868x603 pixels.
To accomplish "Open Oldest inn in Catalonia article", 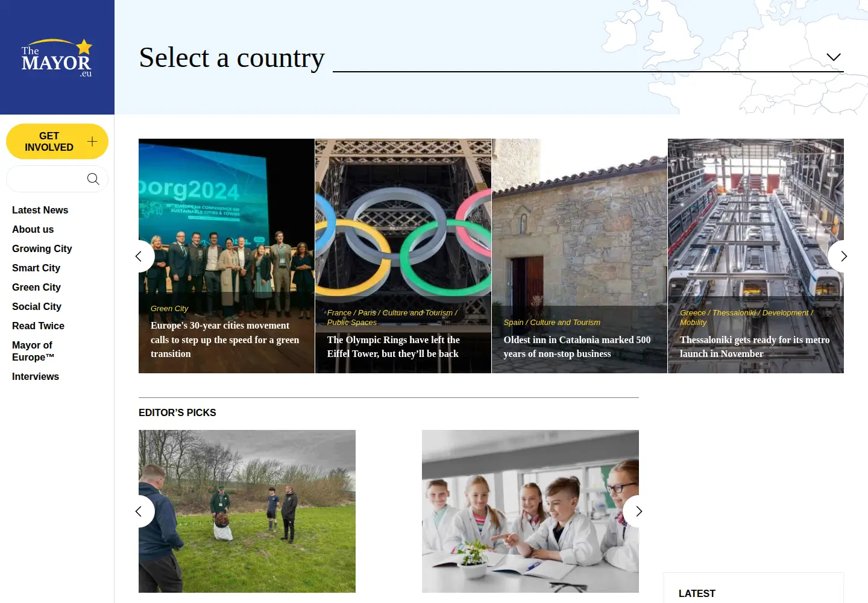I will pyautogui.click(x=577, y=347).
